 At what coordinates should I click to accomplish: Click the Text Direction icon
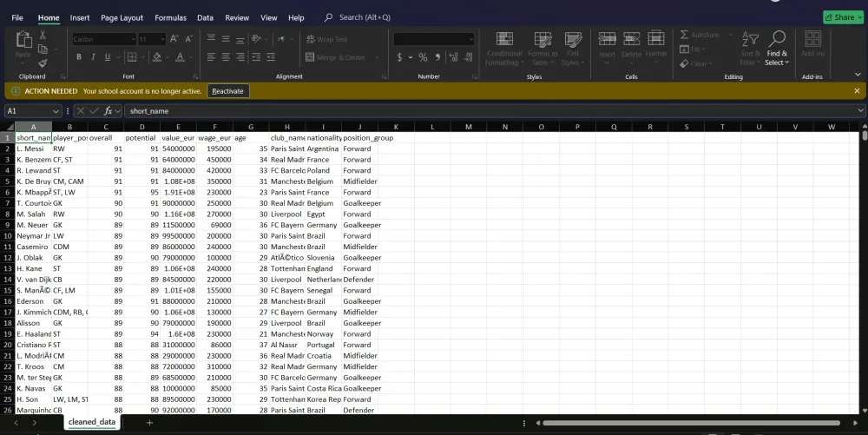coord(280,39)
